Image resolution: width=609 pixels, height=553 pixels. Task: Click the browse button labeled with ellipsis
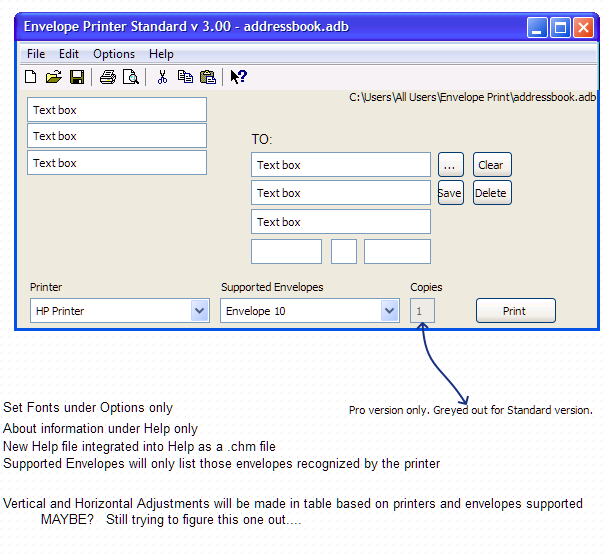450,165
